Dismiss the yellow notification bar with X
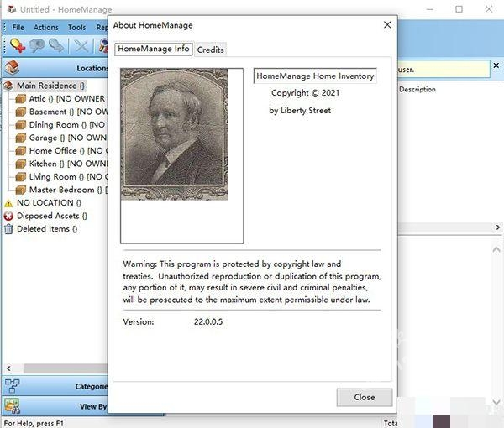The width and height of the screenshot is (504, 428). click(x=496, y=65)
